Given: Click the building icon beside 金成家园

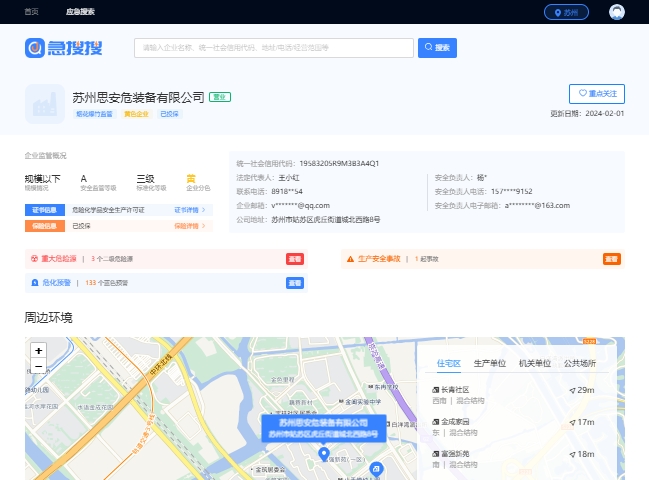Looking at the screenshot, I should click(435, 422).
